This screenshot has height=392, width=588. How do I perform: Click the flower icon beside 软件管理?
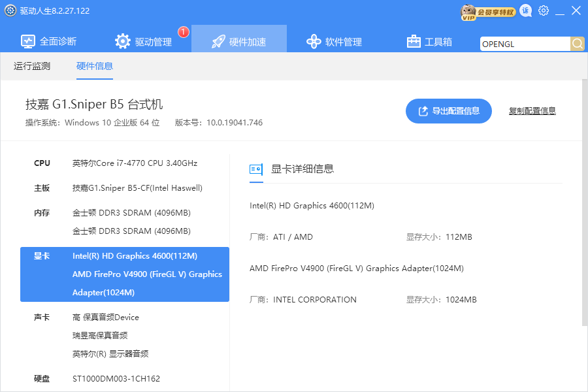click(314, 41)
